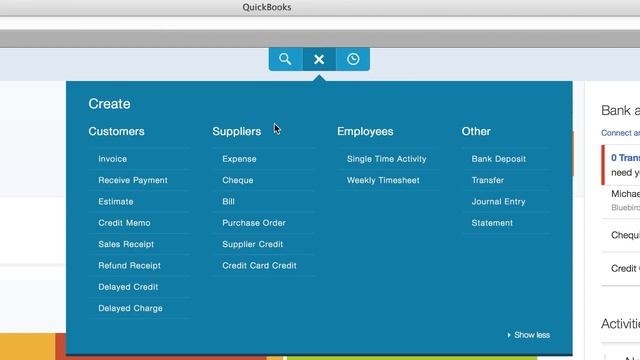The image size is (640, 360).
Task: Collapse menu using Show less
Action: [529, 335]
